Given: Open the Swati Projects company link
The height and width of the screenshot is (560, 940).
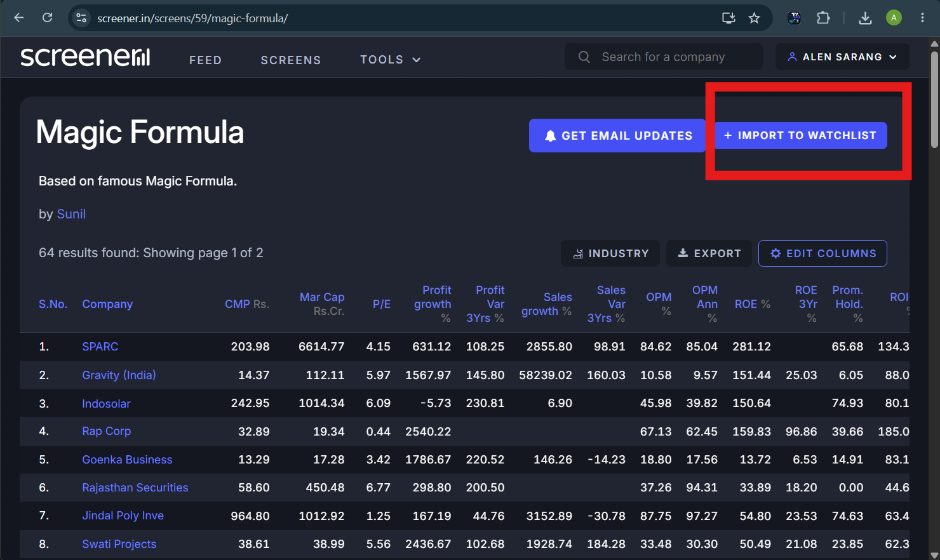Looking at the screenshot, I should pos(119,544).
